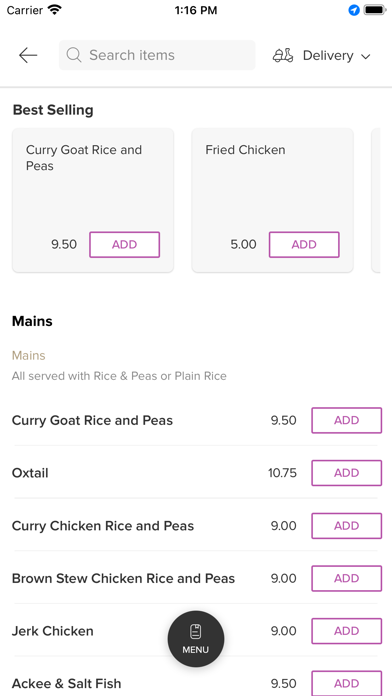
Task: Select the Oxtail item name
Action: [x=30, y=473]
